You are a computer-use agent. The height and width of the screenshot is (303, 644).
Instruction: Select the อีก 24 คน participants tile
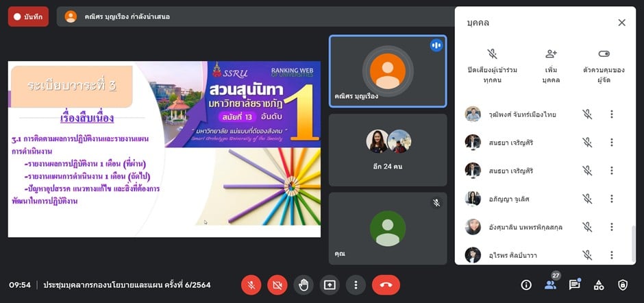coord(388,150)
